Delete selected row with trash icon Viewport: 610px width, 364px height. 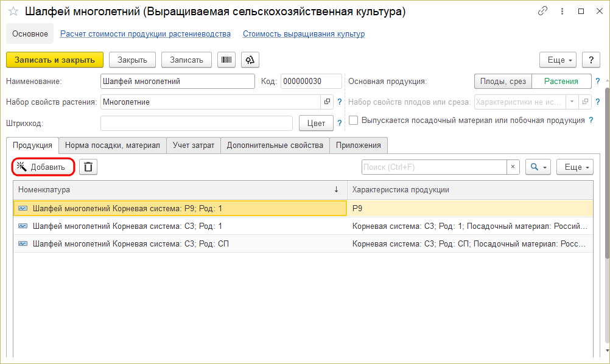coord(88,167)
